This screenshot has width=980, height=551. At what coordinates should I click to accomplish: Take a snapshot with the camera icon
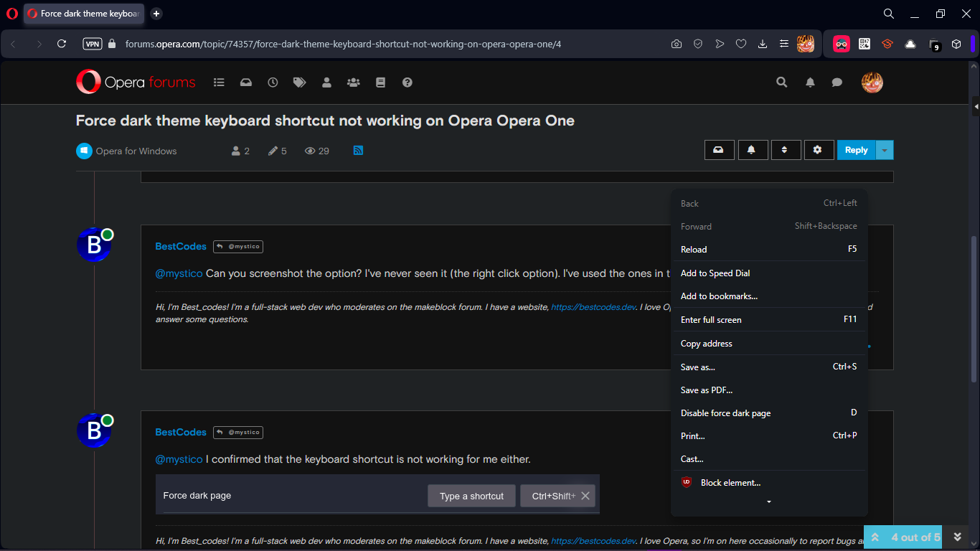tap(677, 44)
